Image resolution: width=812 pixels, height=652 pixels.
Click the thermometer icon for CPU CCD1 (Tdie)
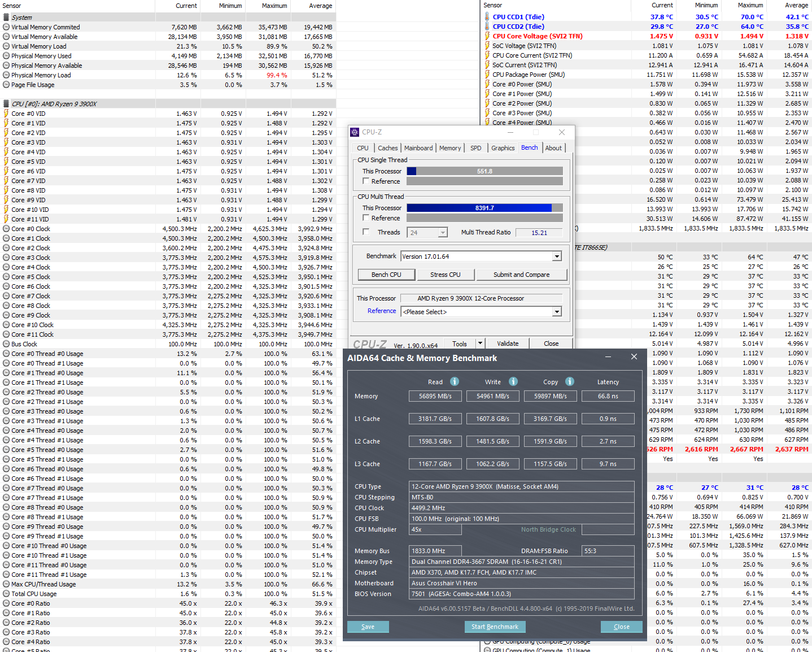coord(487,17)
